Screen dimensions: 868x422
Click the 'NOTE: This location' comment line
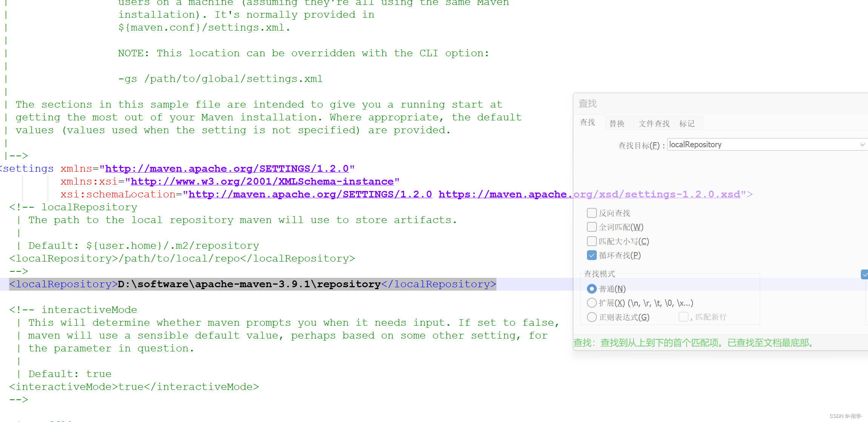pos(304,53)
